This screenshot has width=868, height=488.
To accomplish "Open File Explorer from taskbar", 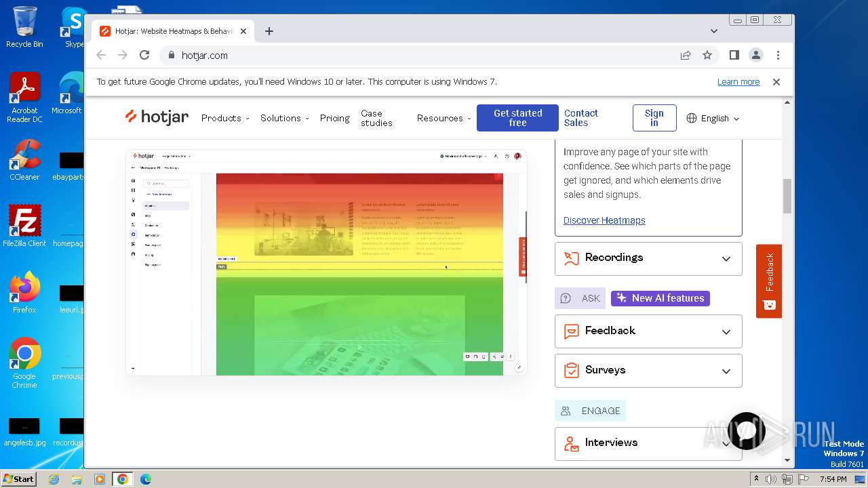I will (x=77, y=479).
